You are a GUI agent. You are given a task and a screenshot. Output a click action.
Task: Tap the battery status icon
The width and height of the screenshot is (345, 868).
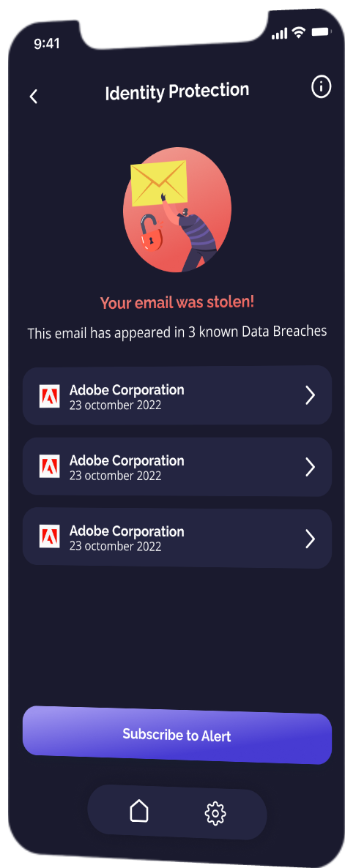pos(321,32)
